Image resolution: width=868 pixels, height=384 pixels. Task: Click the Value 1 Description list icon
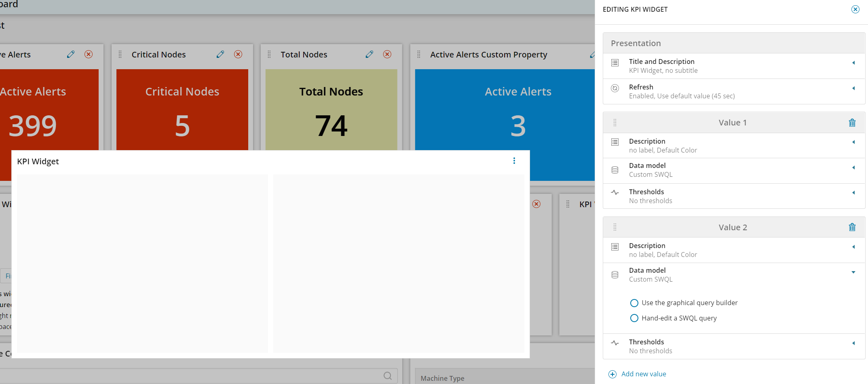[x=615, y=142]
